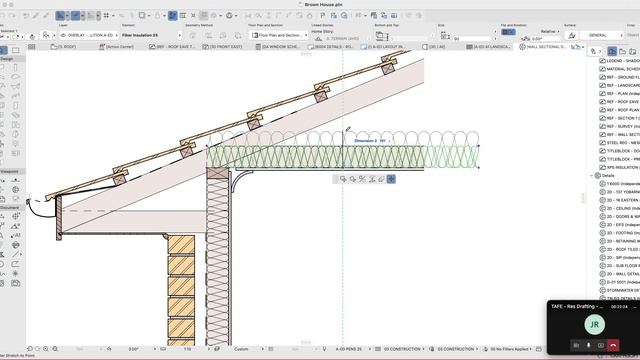Open MATERIAL SCHEDULE worksheet in navigator
Viewport: 640px width, 360px height.
tap(619, 69)
